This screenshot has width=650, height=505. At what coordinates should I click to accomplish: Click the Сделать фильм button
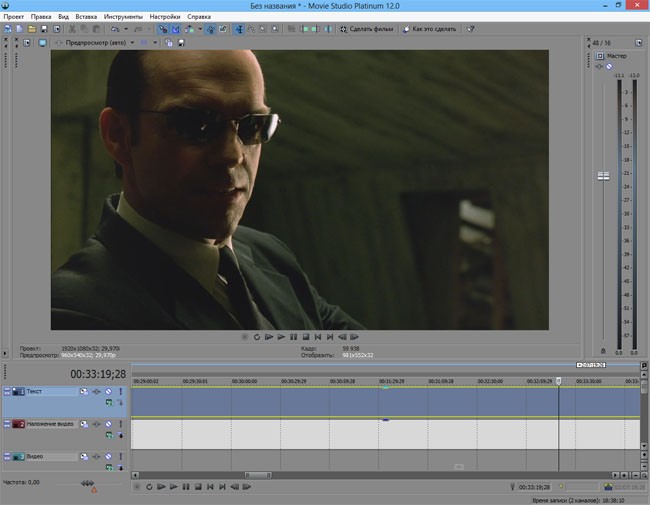pos(367,29)
